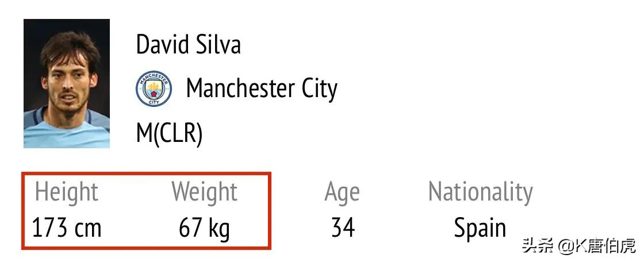The height and width of the screenshot is (262, 644).
Task: Select the Nationality label
Action: click(x=480, y=192)
